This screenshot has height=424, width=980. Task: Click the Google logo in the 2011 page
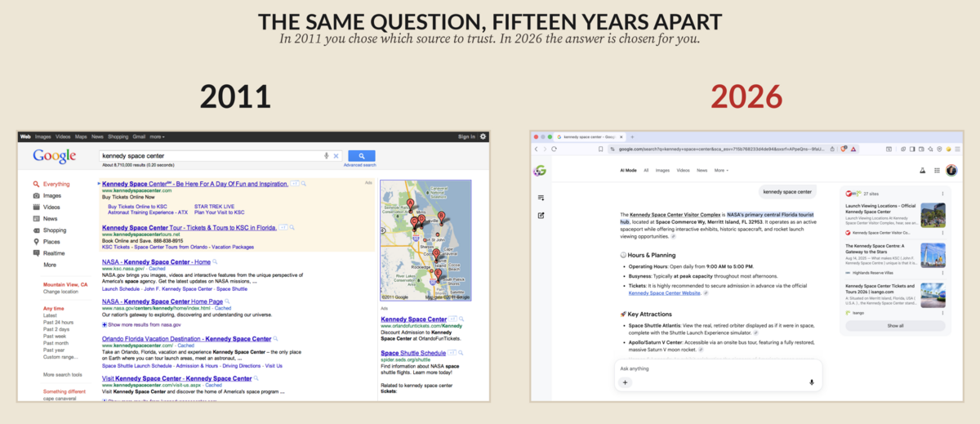54,156
